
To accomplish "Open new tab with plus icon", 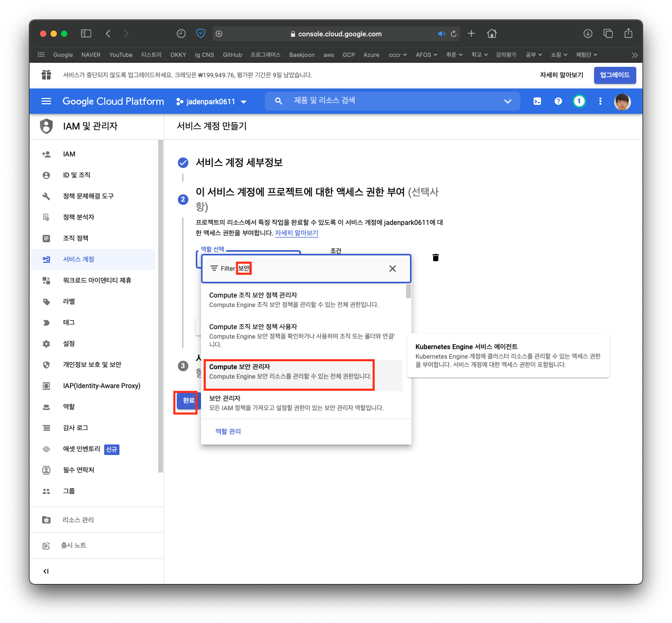I will [x=472, y=34].
